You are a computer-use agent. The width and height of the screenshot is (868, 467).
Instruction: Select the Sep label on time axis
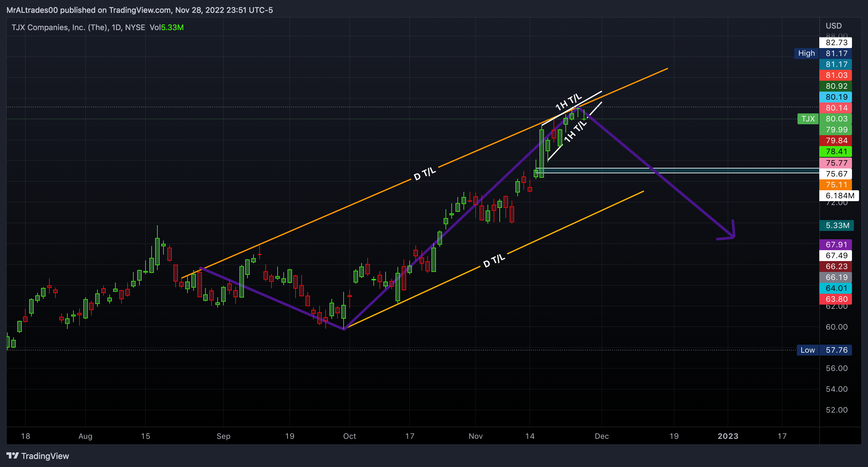pos(223,436)
